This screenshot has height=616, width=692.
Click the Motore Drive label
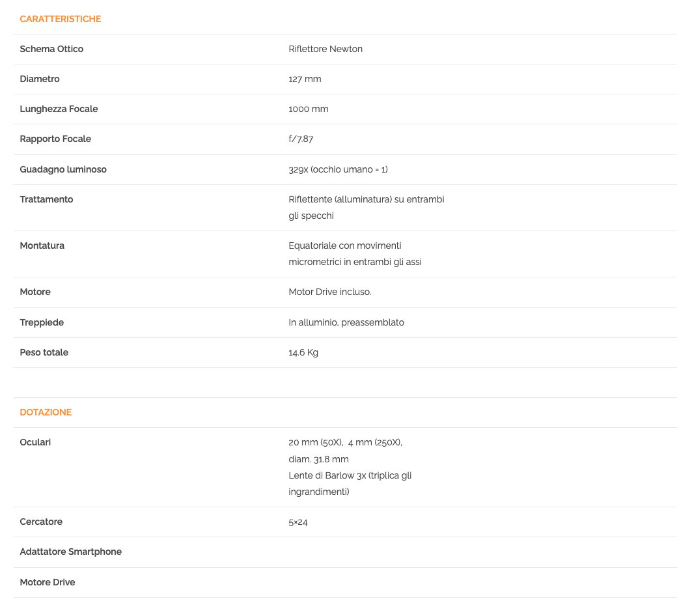click(48, 582)
